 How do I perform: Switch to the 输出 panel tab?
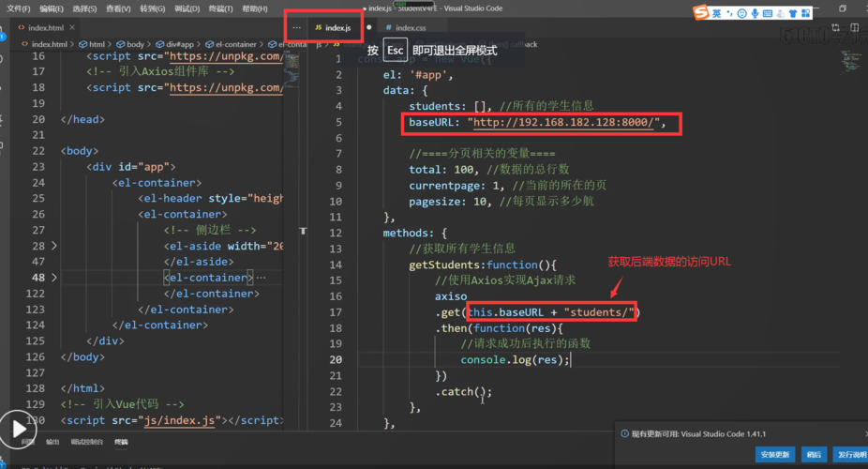(52, 442)
